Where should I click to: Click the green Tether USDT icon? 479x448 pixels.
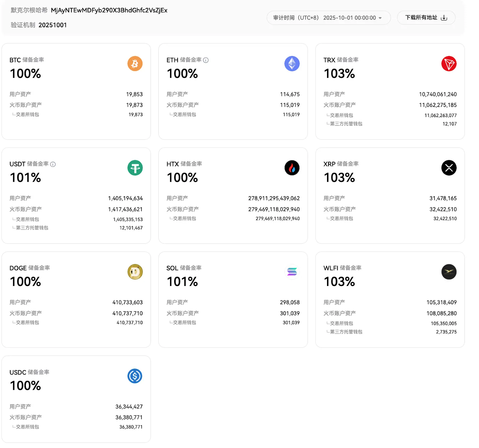135,168
